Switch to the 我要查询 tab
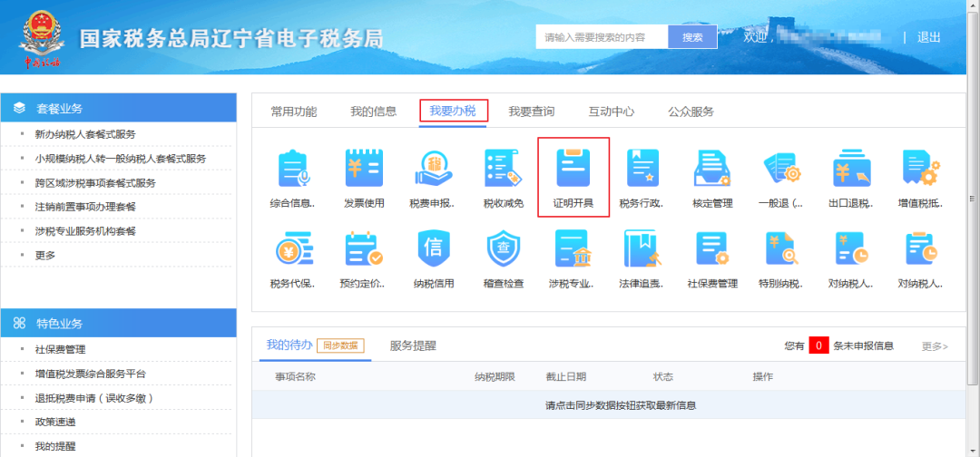This screenshot has width=980, height=457. coord(531,112)
